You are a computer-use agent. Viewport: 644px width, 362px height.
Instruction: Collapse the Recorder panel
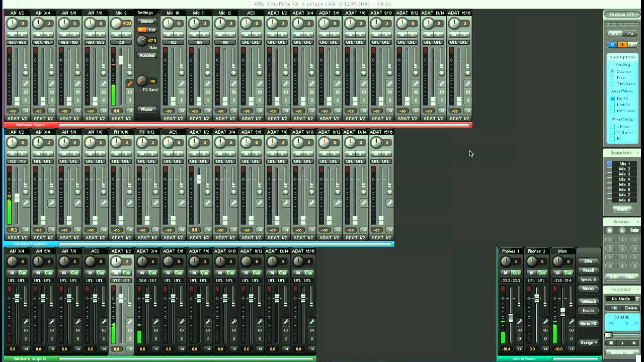tap(638, 289)
